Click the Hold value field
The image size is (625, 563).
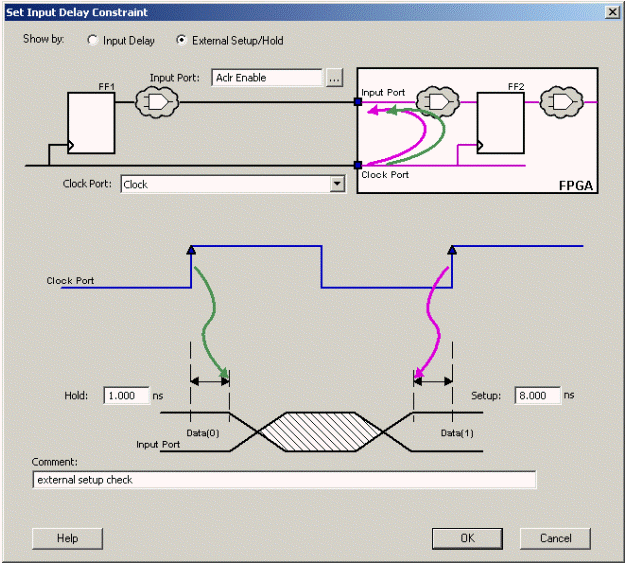[126, 396]
